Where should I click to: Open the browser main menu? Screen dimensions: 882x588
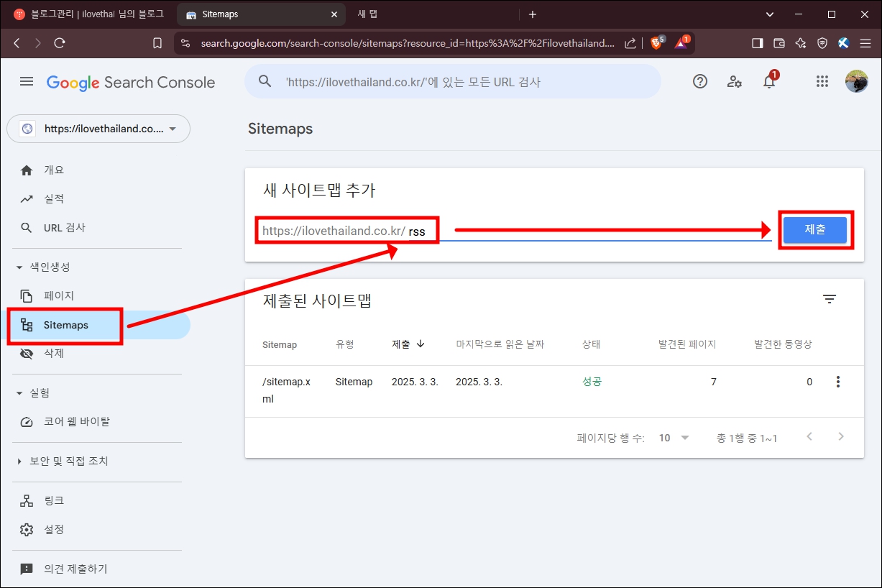click(x=865, y=43)
